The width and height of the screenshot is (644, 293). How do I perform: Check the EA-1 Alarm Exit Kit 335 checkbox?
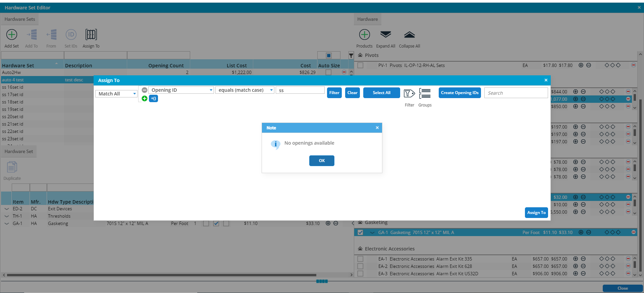pyautogui.click(x=360, y=259)
